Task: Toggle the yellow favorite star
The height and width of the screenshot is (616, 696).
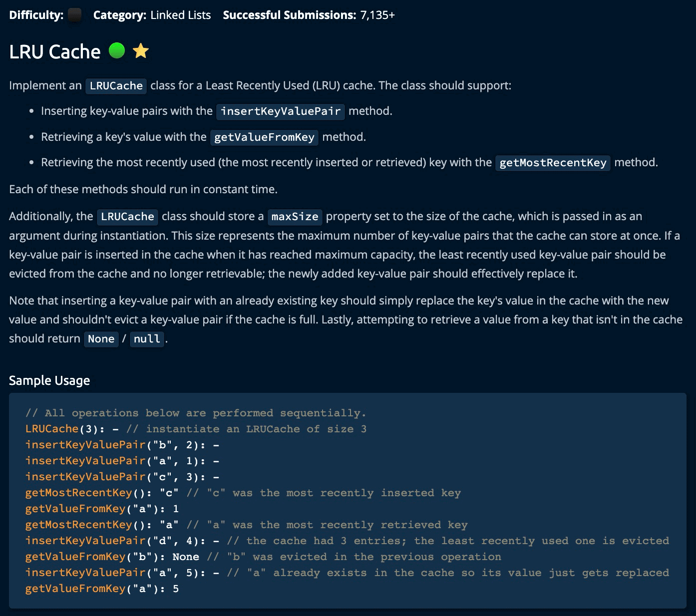Action: [x=141, y=50]
